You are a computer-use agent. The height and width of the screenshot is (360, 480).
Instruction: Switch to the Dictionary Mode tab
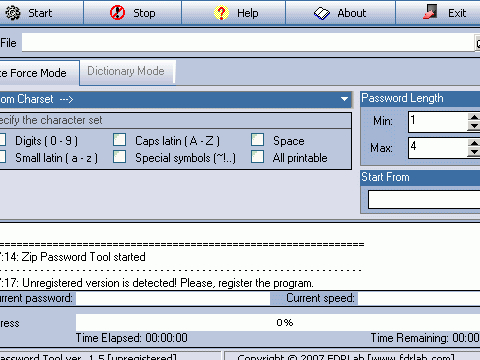(x=127, y=71)
